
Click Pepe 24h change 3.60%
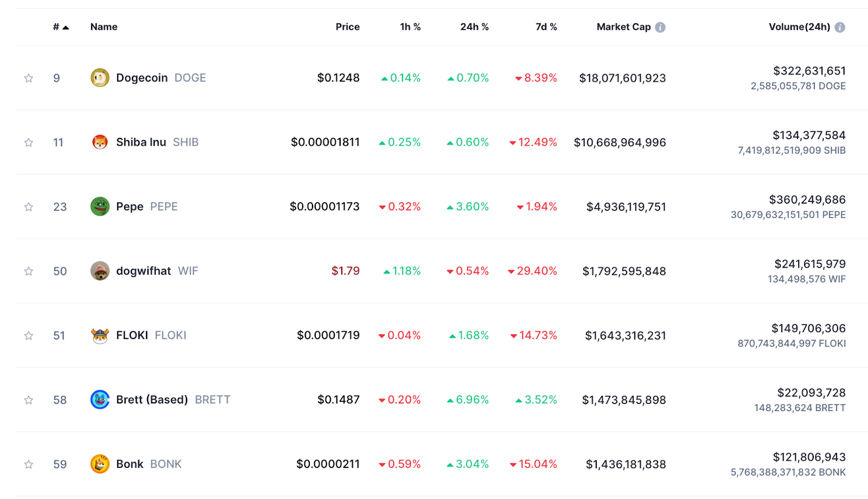468,206
